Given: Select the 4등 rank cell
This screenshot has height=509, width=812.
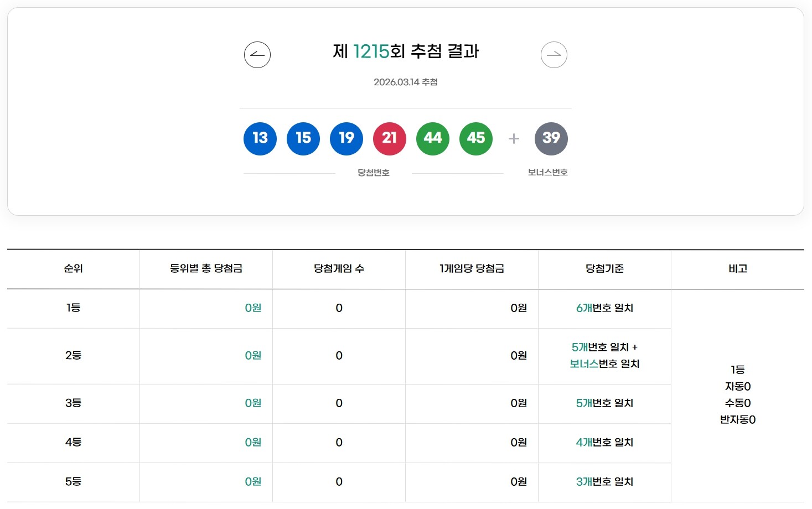Looking at the screenshot, I should [73, 442].
